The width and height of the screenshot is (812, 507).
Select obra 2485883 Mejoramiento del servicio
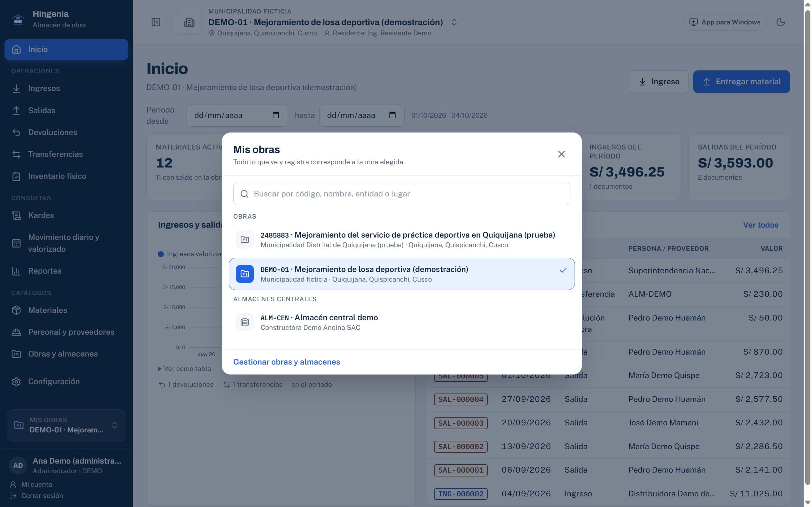click(401, 240)
